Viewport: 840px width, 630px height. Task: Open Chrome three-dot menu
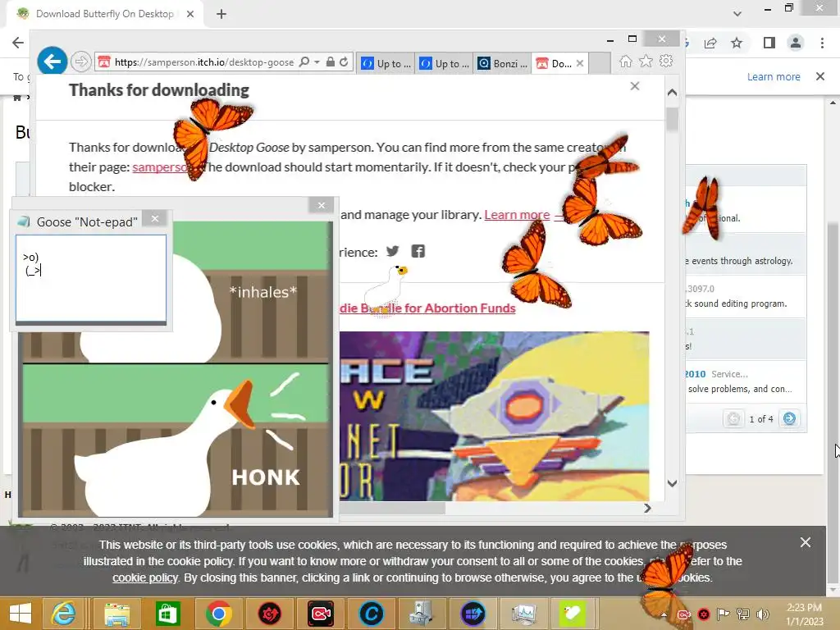pyautogui.click(x=822, y=43)
